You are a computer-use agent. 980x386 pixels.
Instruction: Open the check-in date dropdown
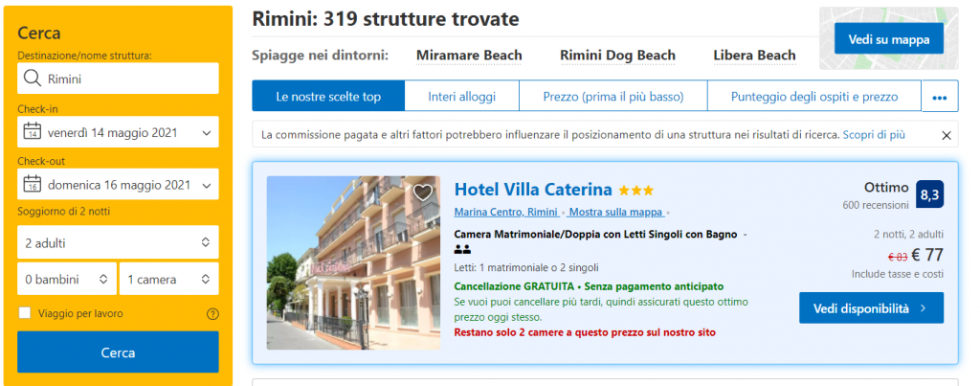(118, 132)
